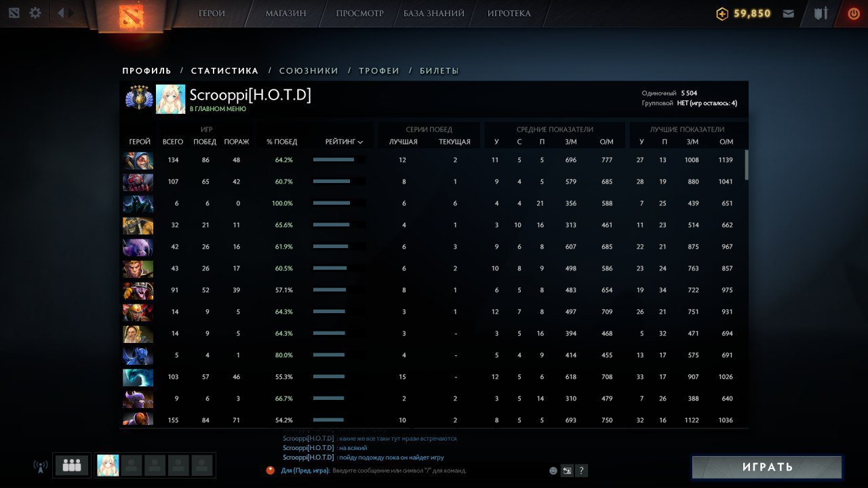Click the rating bar in the 155 games row
Image resolution: width=868 pixels, height=488 pixels.
339,420
